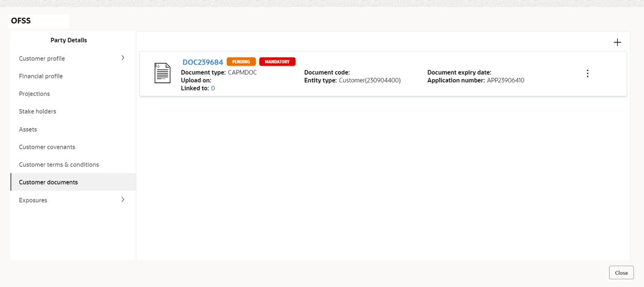Open the DOC239684 document link
Viewport: 644px width, 287px height.
203,62
